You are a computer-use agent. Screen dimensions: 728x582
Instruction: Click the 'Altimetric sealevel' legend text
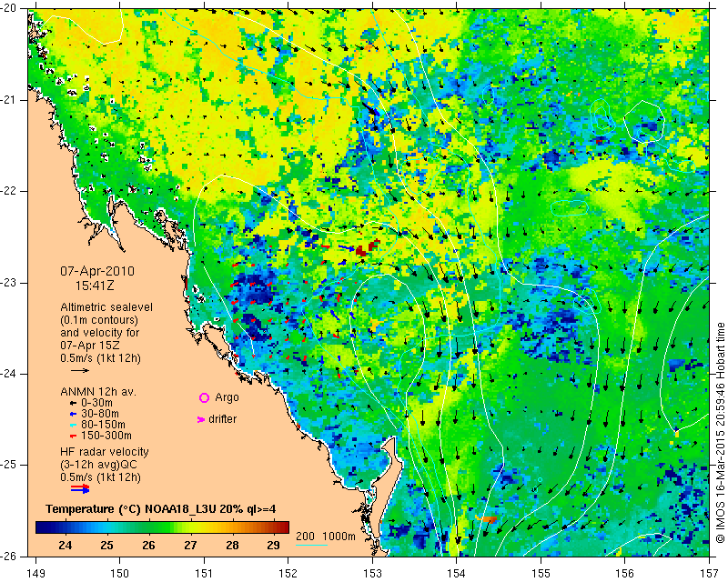tap(106, 307)
